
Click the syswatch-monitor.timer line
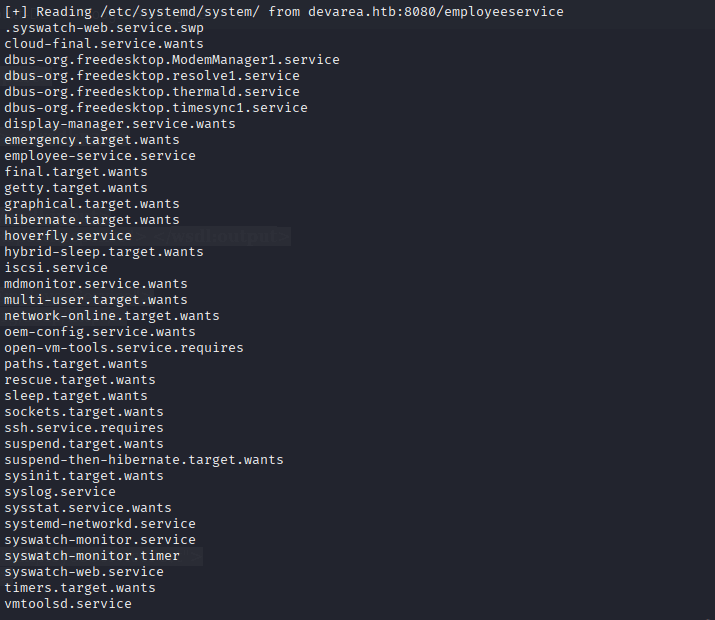click(92, 556)
